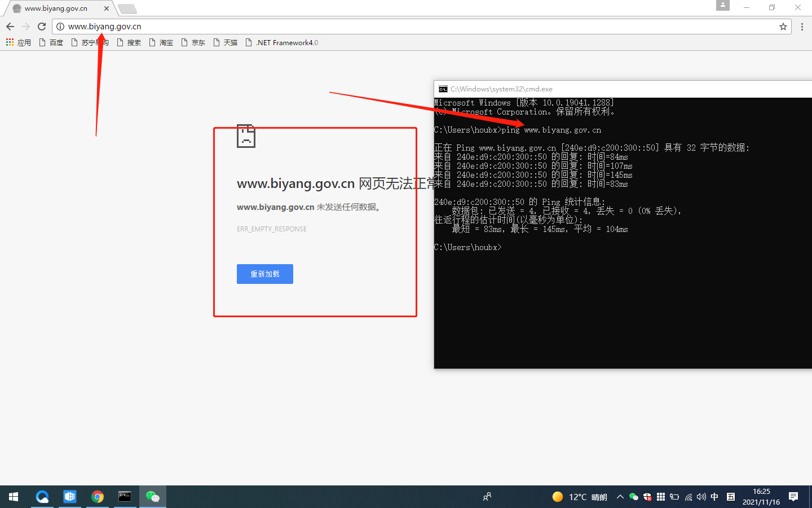Open the 京东 bookmark

(x=193, y=42)
